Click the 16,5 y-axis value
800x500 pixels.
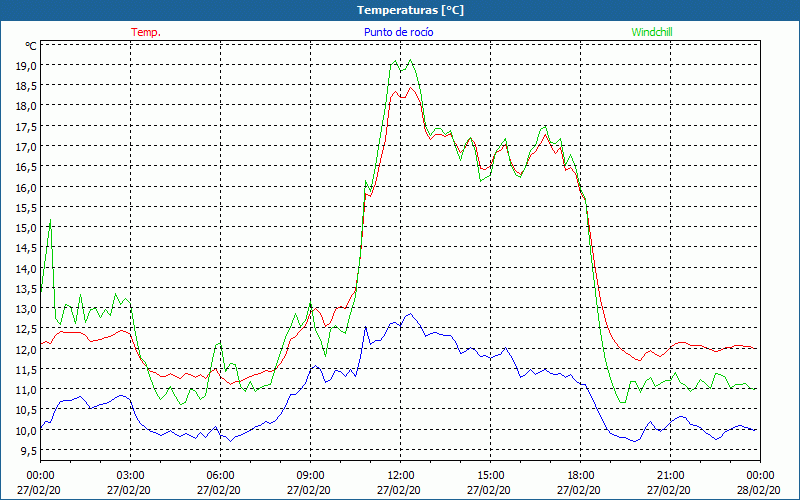click(27, 167)
